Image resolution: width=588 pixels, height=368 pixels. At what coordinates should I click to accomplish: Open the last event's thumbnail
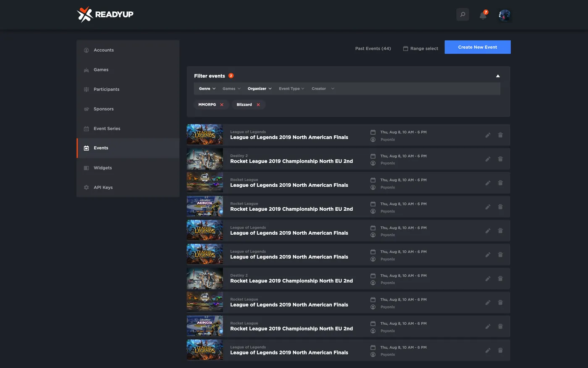click(x=205, y=350)
